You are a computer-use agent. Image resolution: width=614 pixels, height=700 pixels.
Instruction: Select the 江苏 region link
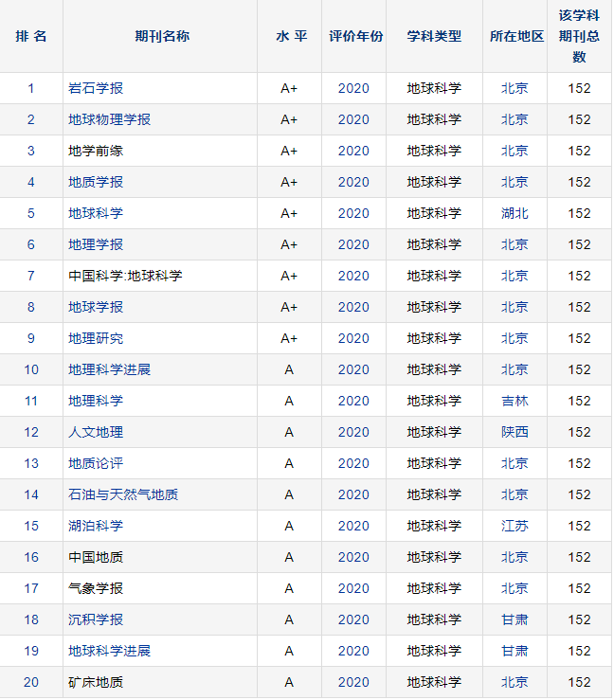coord(515,526)
